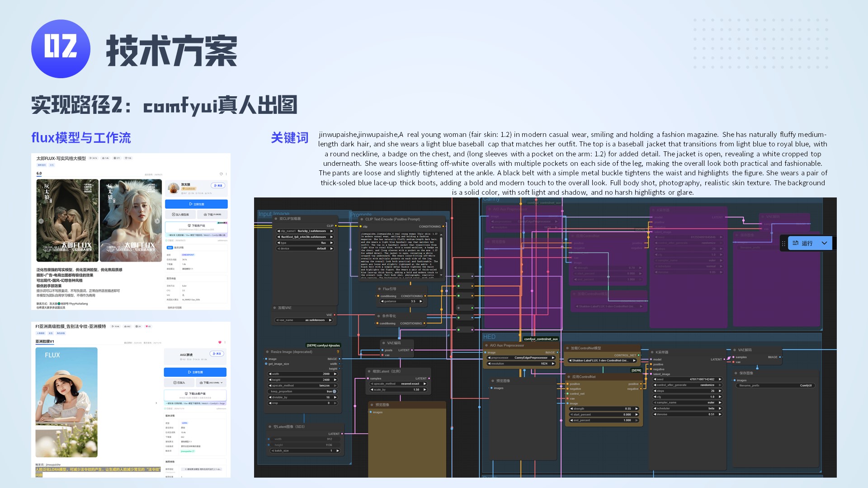Click the 运行 run button

[803, 243]
